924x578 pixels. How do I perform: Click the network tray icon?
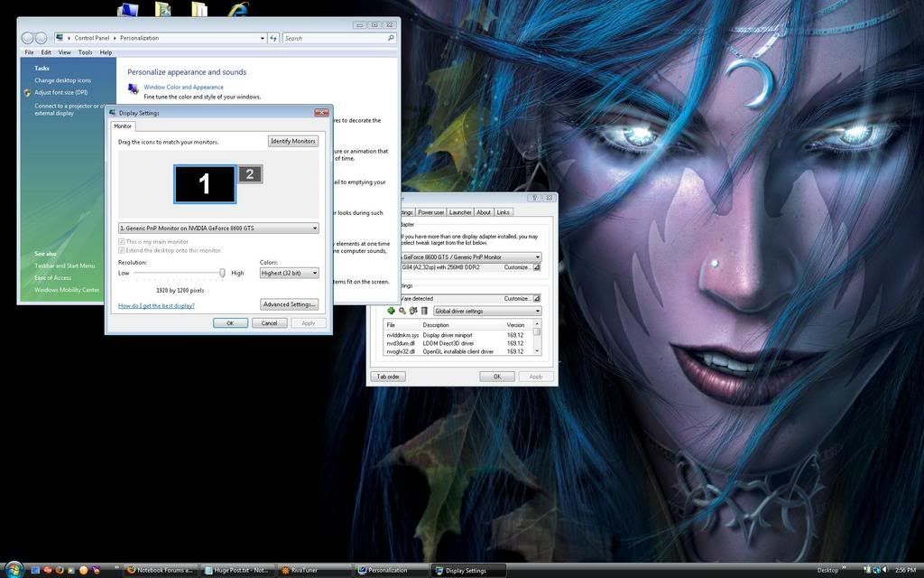(876, 570)
